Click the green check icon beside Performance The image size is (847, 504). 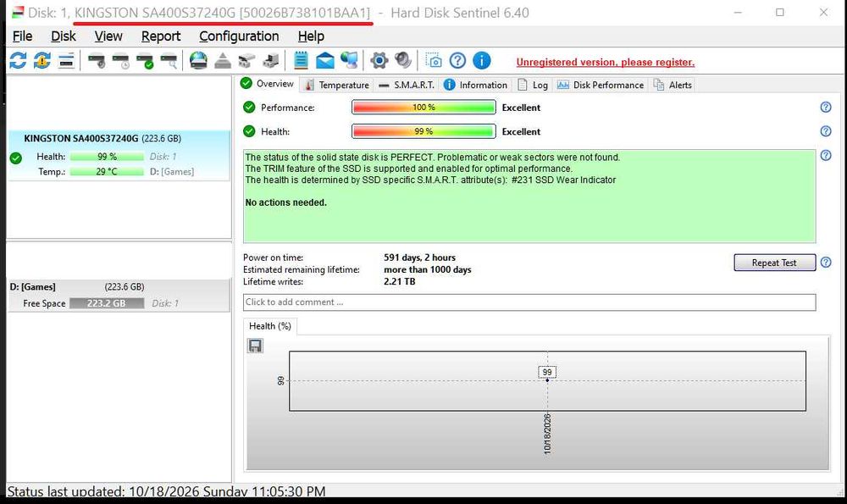[249, 107]
